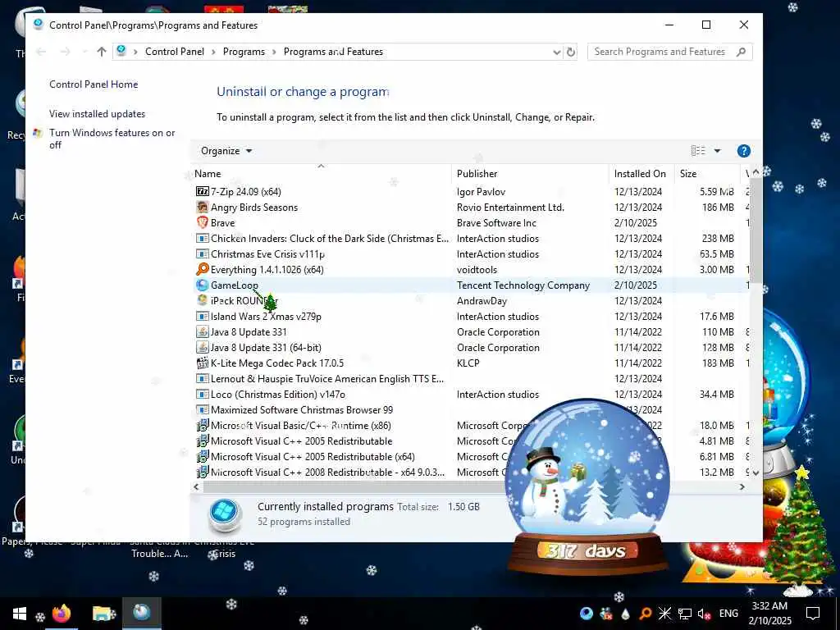Sort by the Name column header
The height and width of the screenshot is (630, 840).
click(321, 174)
